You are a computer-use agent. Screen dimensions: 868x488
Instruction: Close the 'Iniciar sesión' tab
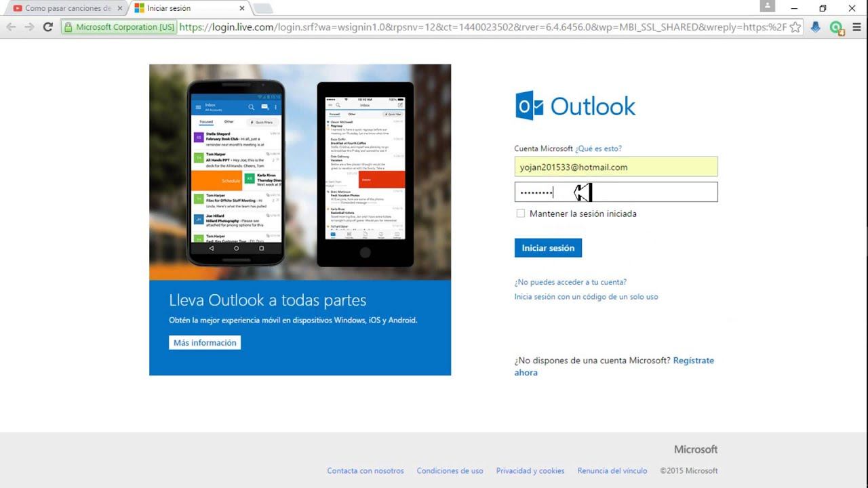pos(242,8)
